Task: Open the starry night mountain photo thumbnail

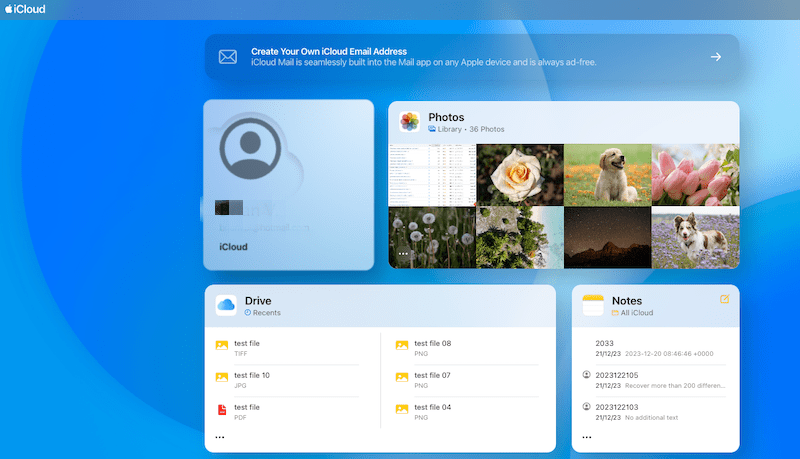Action: (608, 238)
